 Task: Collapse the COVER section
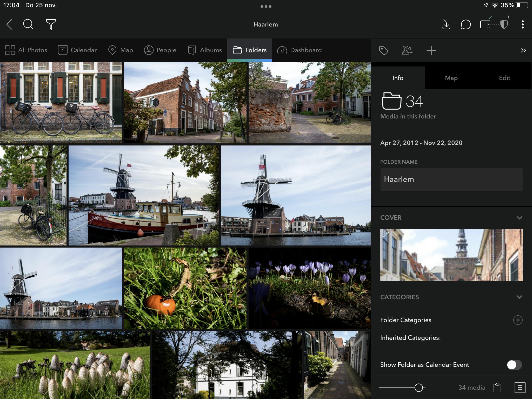point(519,218)
